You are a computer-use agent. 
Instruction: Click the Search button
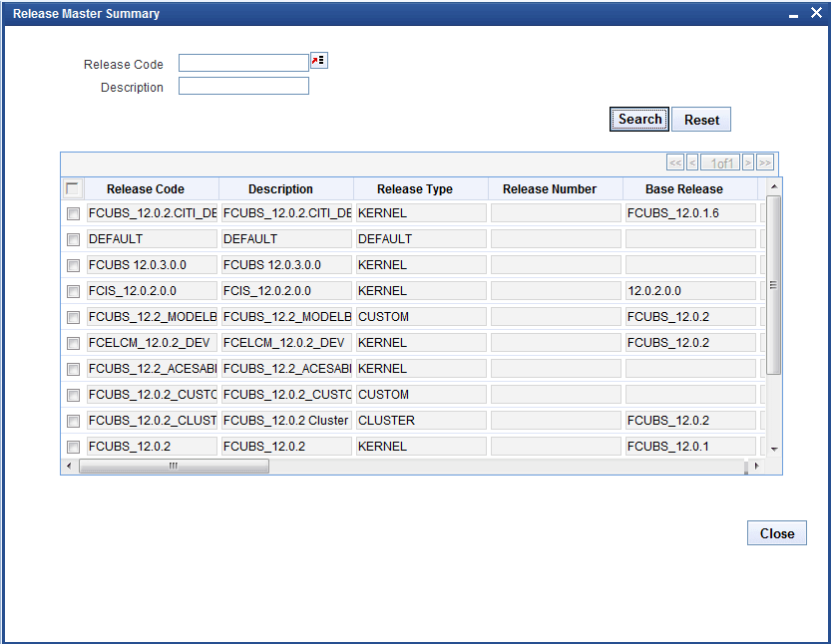pos(639,120)
